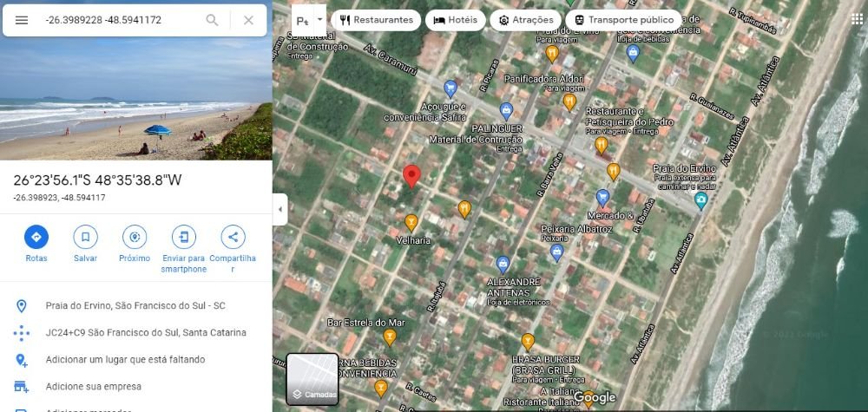Open the beach photo thumbnail
The width and height of the screenshot is (868, 412).
tap(136, 100)
